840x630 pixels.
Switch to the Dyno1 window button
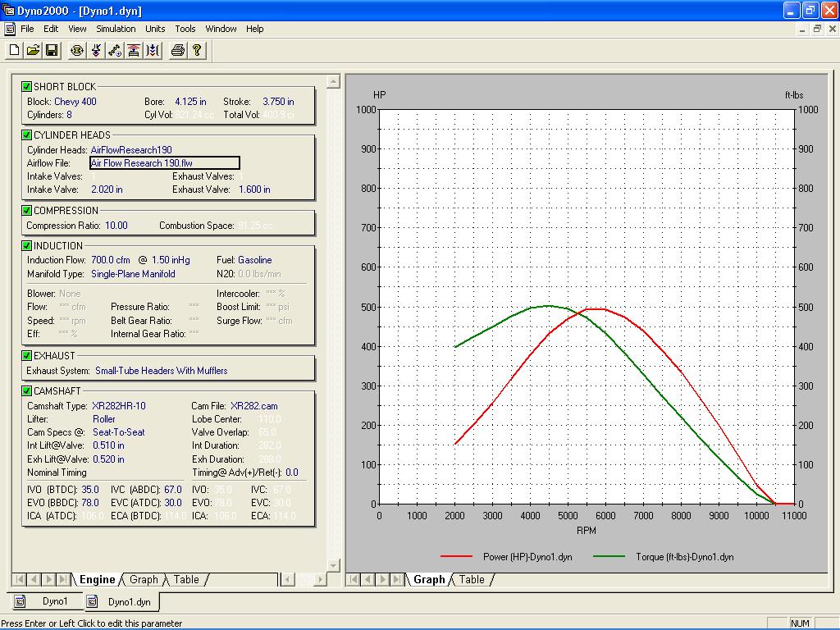pyautogui.click(x=47, y=601)
